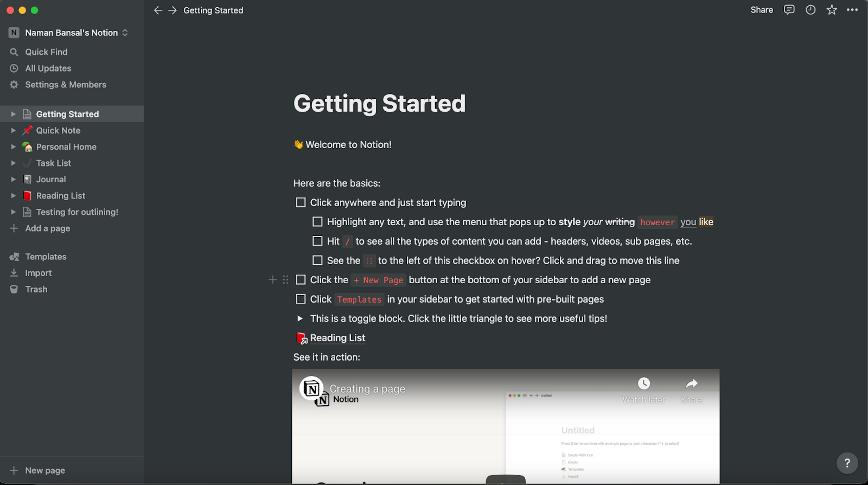Expand Testing for outlining! arrow
Viewport: 868px width, 485px height.
pyautogui.click(x=13, y=212)
